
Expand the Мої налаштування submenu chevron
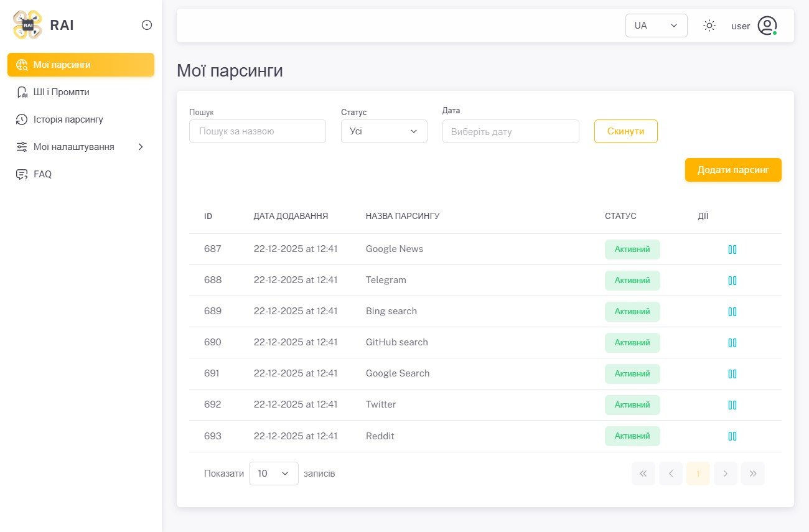[141, 146]
